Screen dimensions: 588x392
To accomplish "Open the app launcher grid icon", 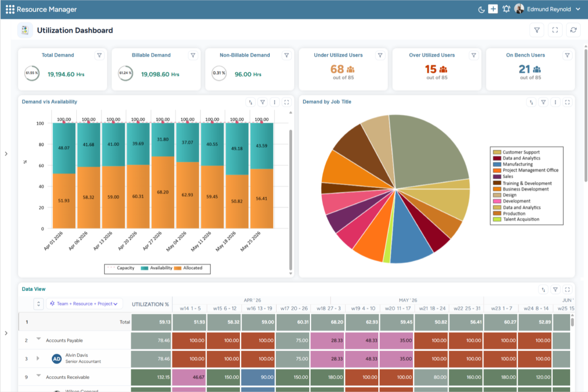I will pyautogui.click(x=10, y=9).
